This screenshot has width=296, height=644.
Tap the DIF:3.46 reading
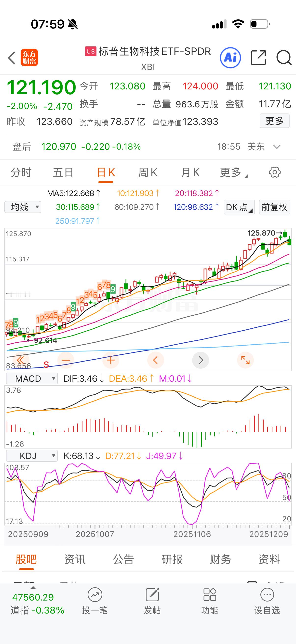click(x=84, y=379)
